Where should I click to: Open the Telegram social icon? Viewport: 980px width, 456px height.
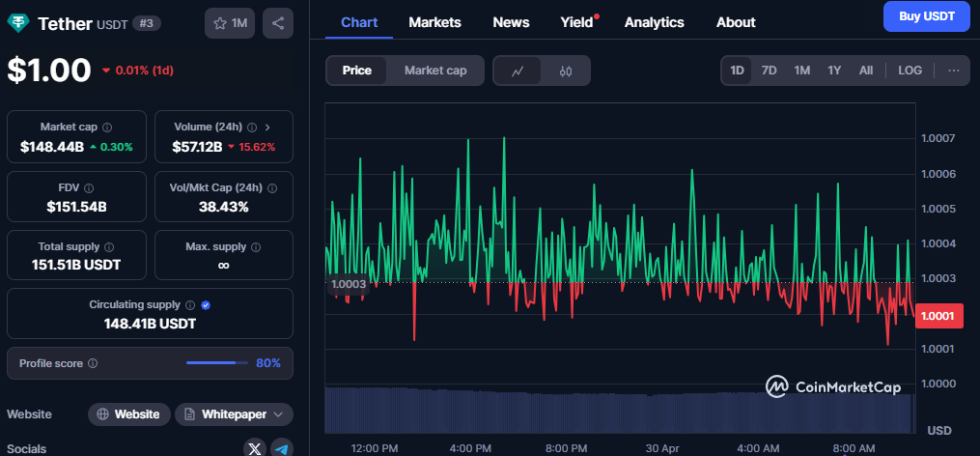pos(282,448)
